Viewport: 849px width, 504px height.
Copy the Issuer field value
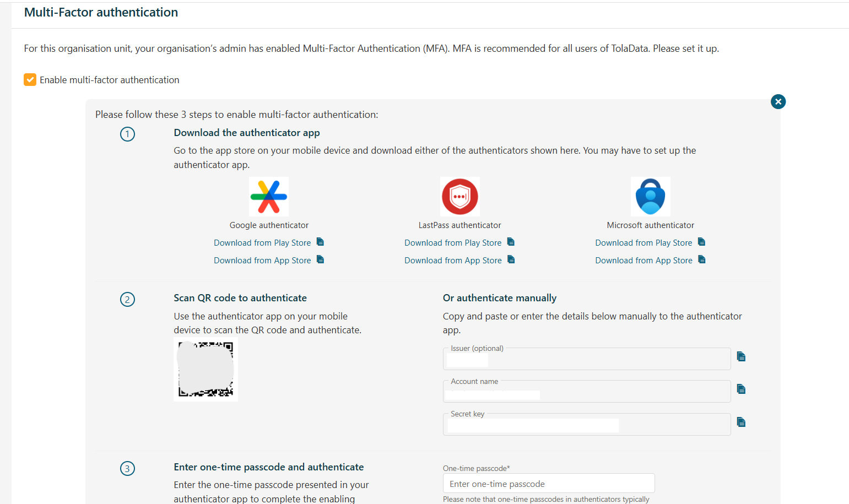point(741,357)
